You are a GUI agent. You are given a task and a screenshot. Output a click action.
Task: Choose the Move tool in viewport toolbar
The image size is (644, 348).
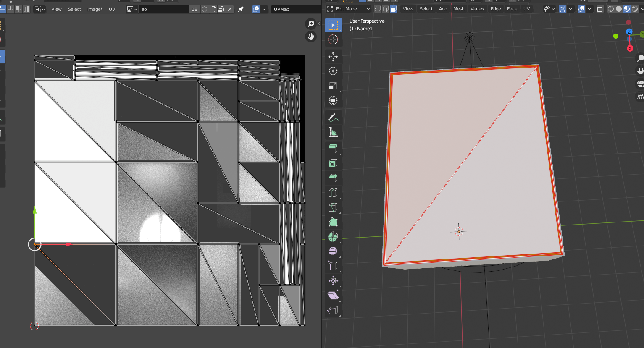[333, 56]
